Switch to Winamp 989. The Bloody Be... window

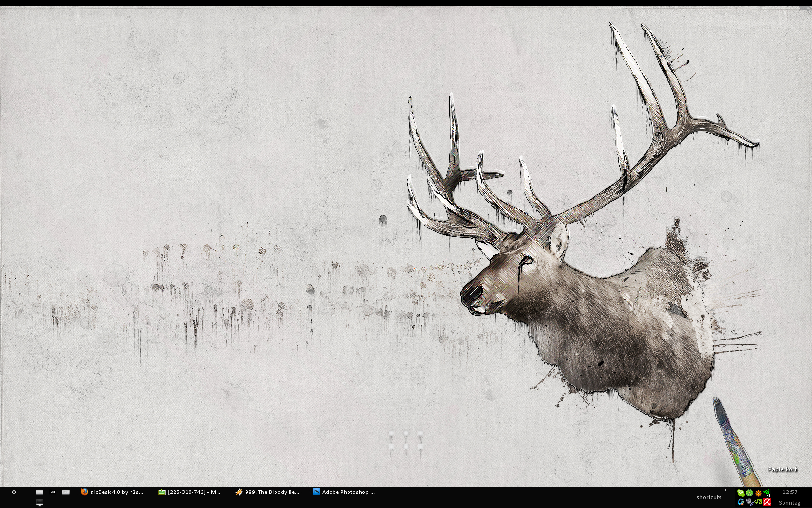tap(267, 492)
